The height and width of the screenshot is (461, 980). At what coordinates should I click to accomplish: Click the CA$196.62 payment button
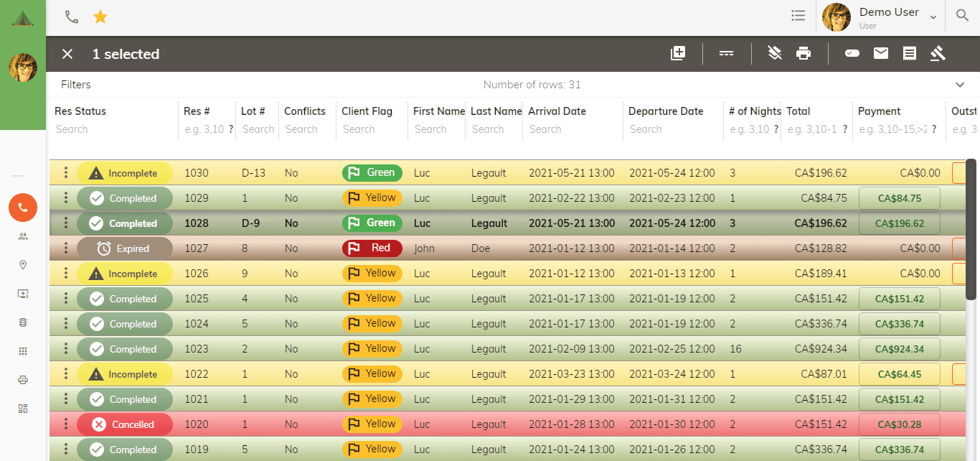click(899, 223)
